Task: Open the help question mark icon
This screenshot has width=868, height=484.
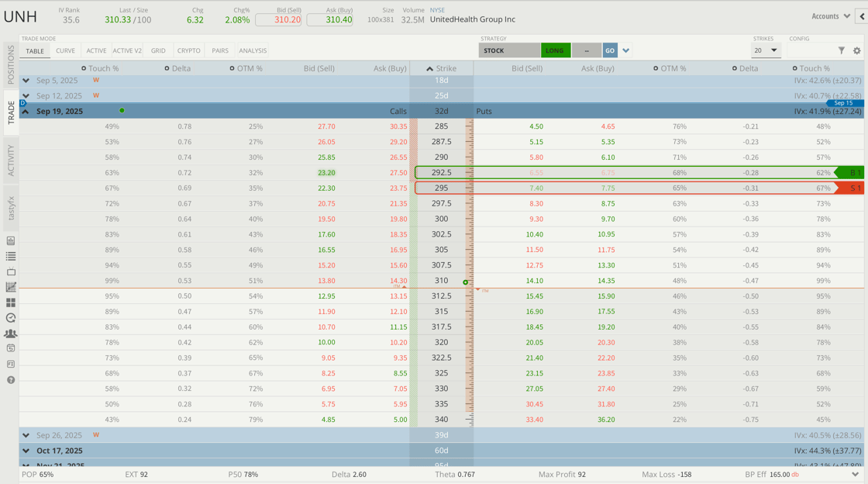Action: (11, 380)
